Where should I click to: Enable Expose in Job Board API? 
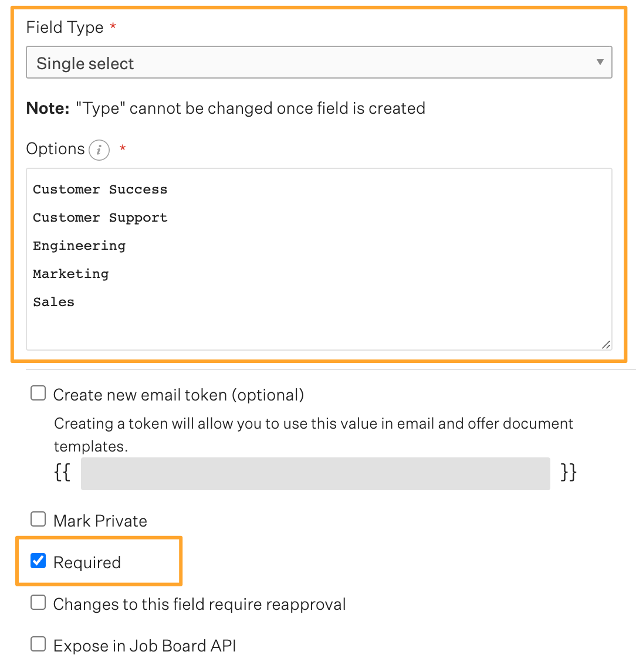pyautogui.click(x=38, y=644)
